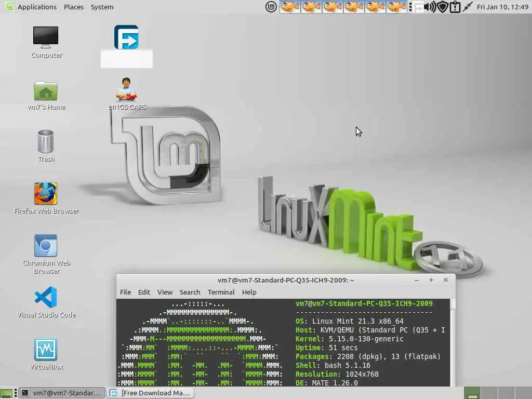Click the terminal vertical scrollbar
The width and height of the screenshot is (532, 399).
pos(453,343)
